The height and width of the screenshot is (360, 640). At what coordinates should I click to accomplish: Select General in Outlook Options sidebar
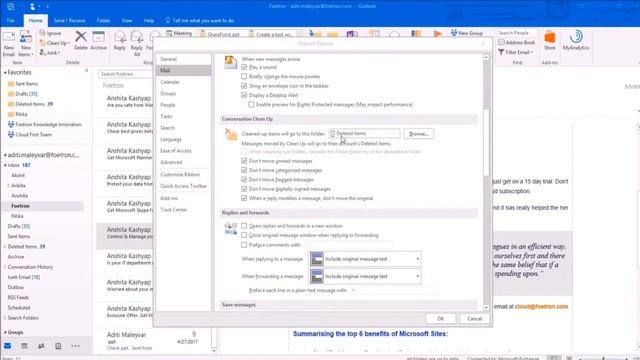183,59
